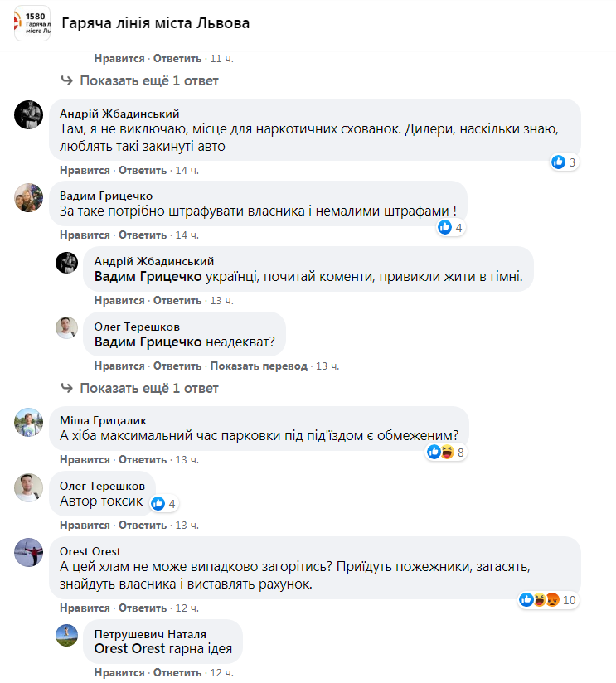Click like reaction count on Автор токсик comment
616x683 pixels.
pos(163,503)
